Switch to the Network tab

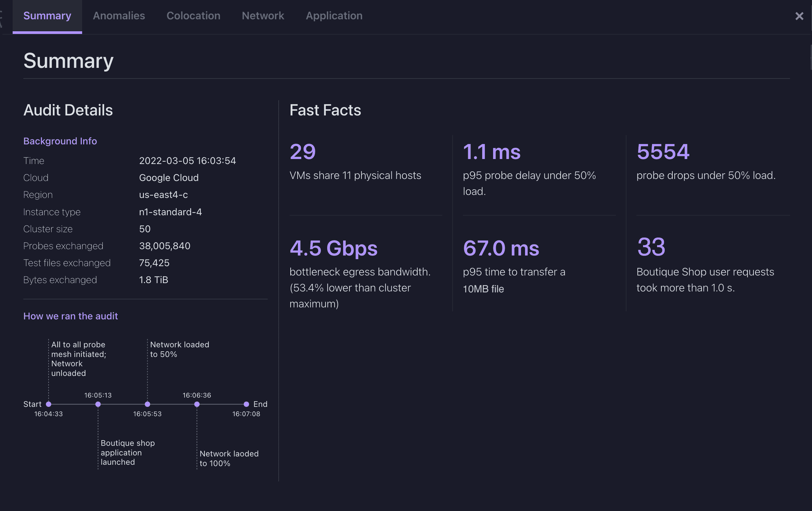[263, 15]
